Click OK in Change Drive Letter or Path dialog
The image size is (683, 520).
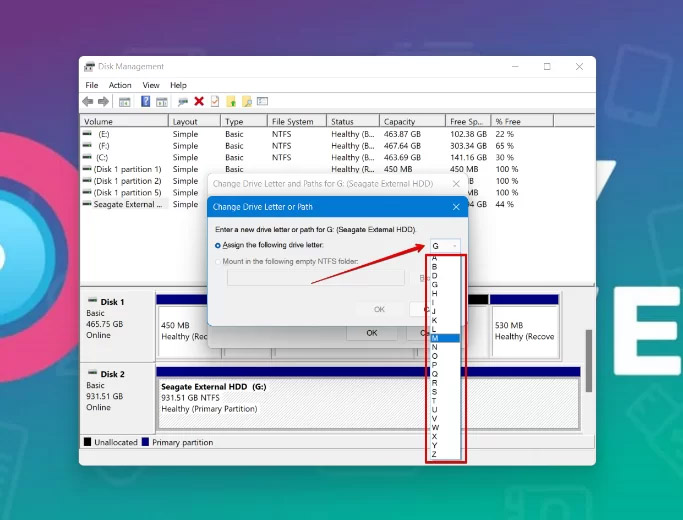379,309
